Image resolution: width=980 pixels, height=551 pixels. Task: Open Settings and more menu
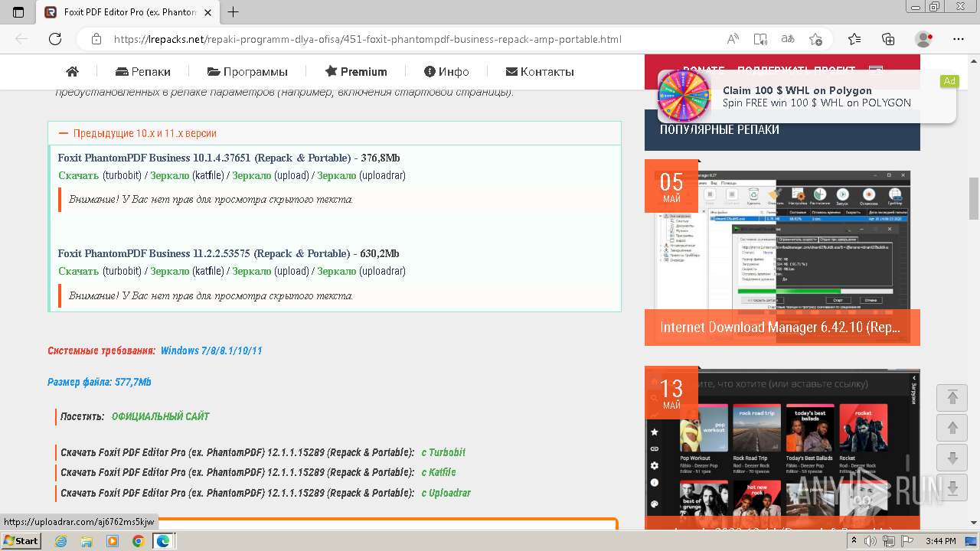pos(959,39)
